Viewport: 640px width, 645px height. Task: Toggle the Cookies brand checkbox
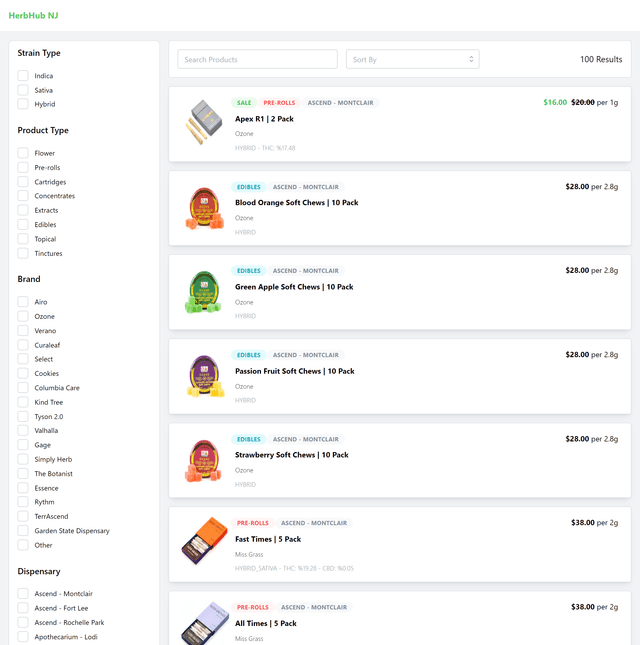pyautogui.click(x=23, y=374)
